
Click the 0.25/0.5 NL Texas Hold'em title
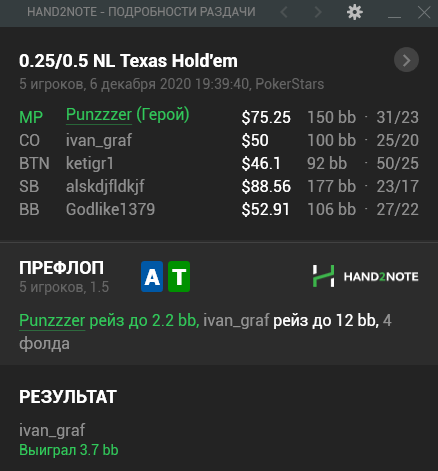click(x=128, y=61)
